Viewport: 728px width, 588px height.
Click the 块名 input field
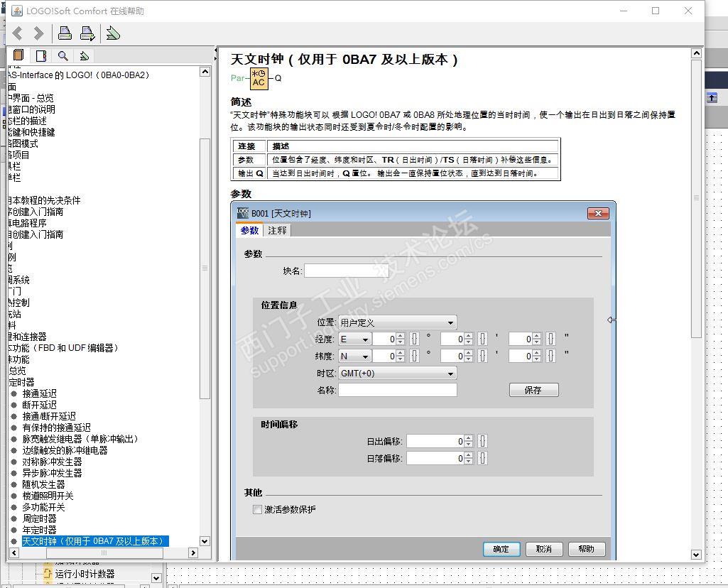pos(347,271)
